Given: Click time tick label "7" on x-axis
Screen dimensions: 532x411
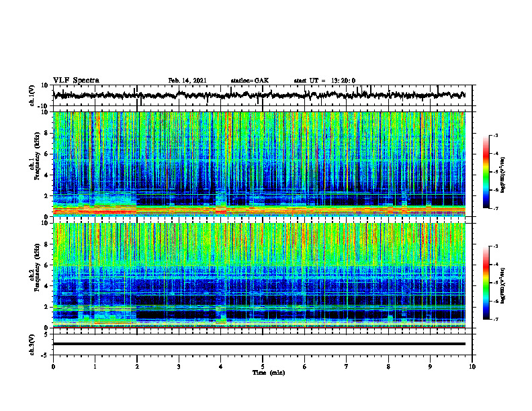Looking at the screenshot, I should click(x=347, y=367).
